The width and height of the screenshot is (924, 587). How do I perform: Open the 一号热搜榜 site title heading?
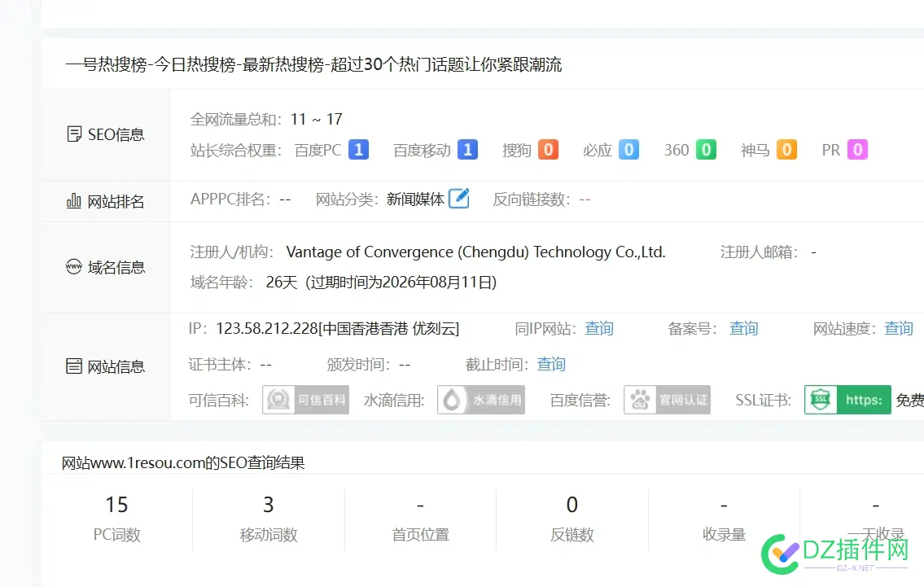coord(316,64)
